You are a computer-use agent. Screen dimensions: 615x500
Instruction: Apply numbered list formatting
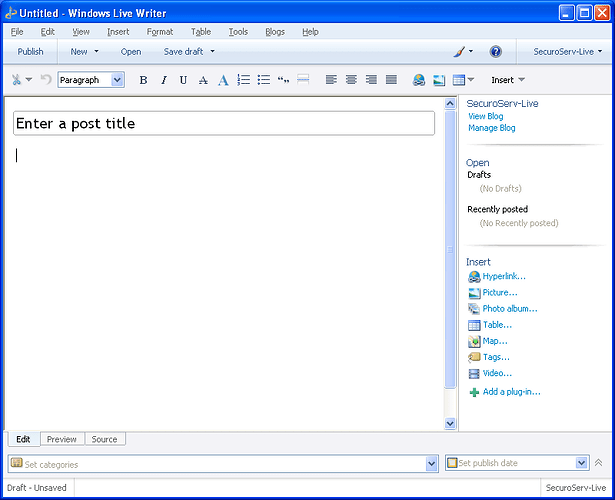click(244, 80)
